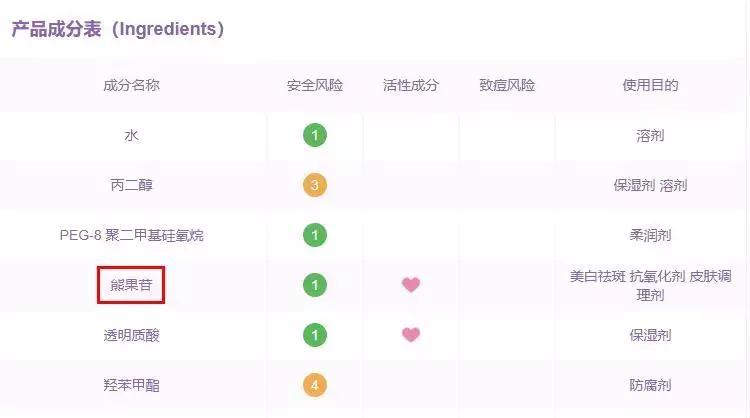The width and height of the screenshot is (750, 418).
Task: Select the 致痘风险 column header
Action: pyautogui.click(x=507, y=85)
